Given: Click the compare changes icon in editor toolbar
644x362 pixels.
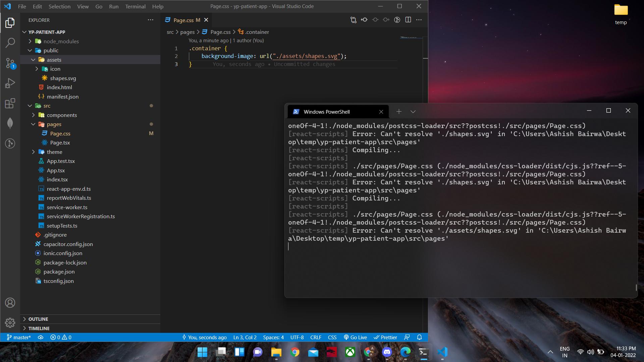Looking at the screenshot, I should [353, 20].
